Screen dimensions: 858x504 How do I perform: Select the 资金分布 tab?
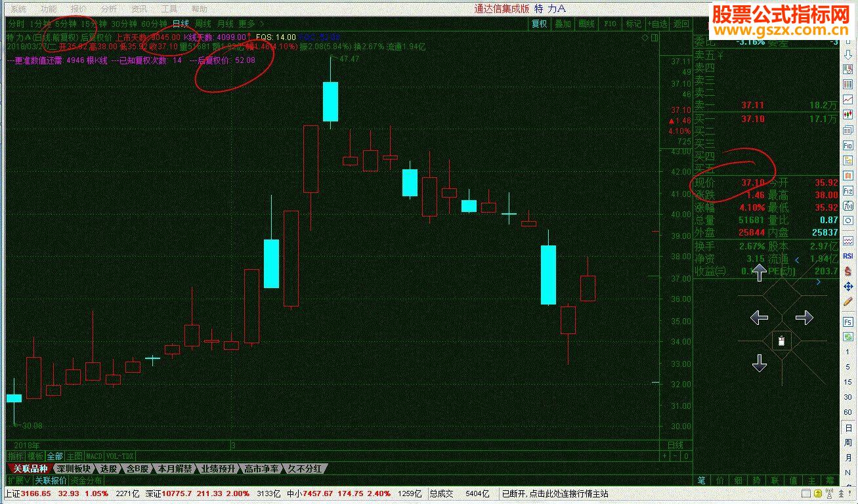click(85, 480)
